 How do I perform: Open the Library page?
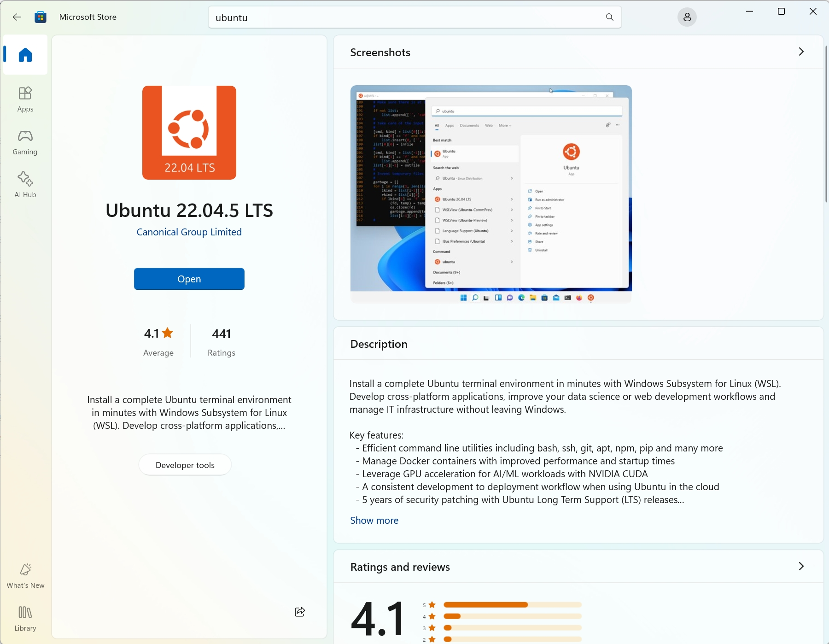[x=25, y=618]
